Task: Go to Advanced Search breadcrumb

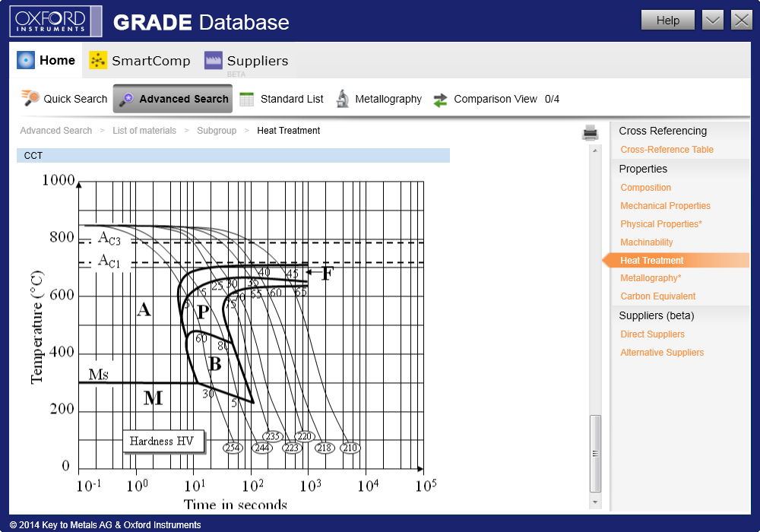Action: tap(55, 131)
